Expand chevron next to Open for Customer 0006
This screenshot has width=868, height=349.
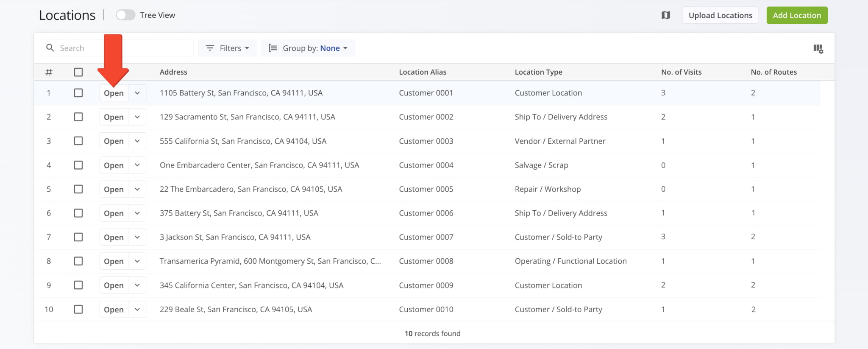pyautogui.click(x=137, y=213)
